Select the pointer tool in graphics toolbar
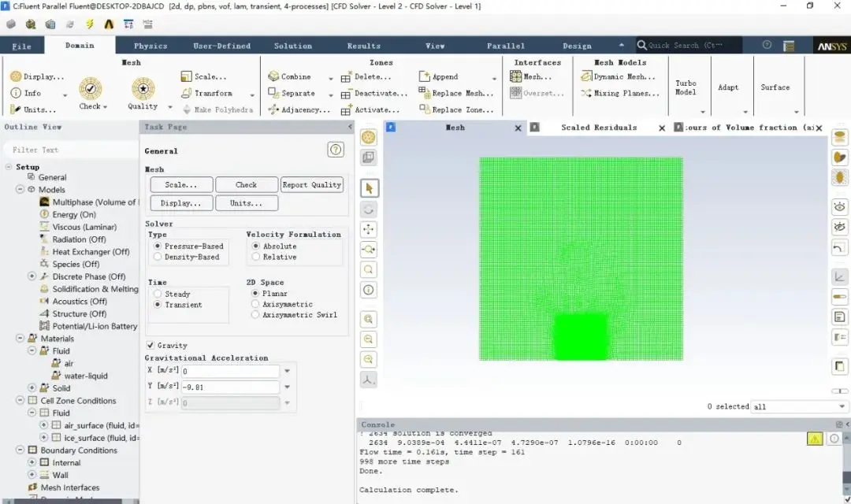This screenshot has width=851, height=504. (369, 188)
